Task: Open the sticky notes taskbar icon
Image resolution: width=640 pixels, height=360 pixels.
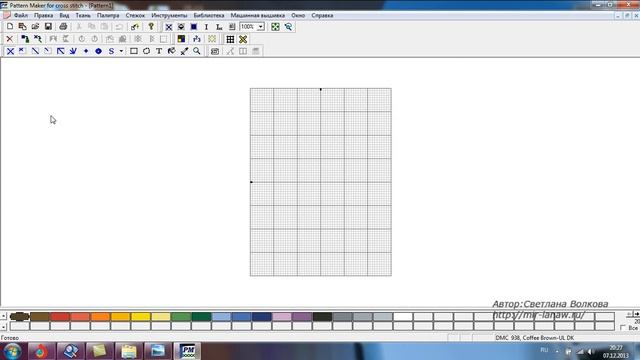Action: 100,351
